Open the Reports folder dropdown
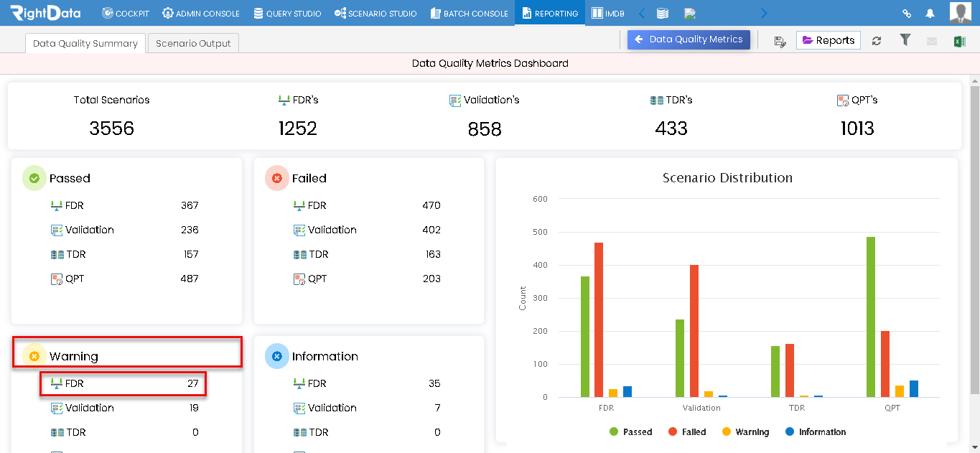 [x=829, y=40]
